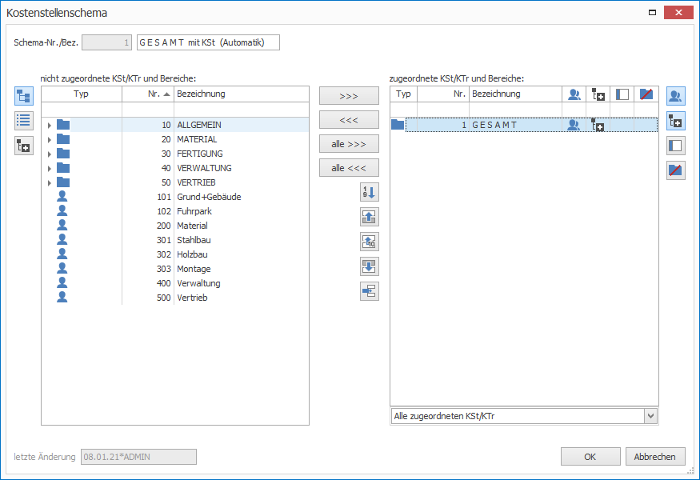Select the '302 Holzbau' row
Viewport: 700px width, 480px height.
(175, 255)
